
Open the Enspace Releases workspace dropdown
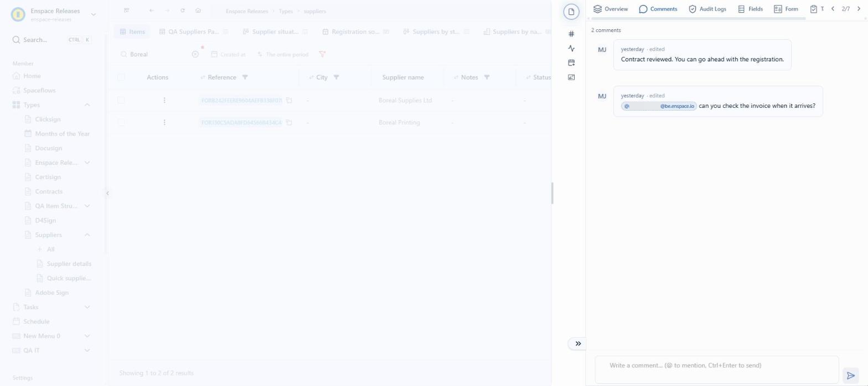tap(93, 14)
